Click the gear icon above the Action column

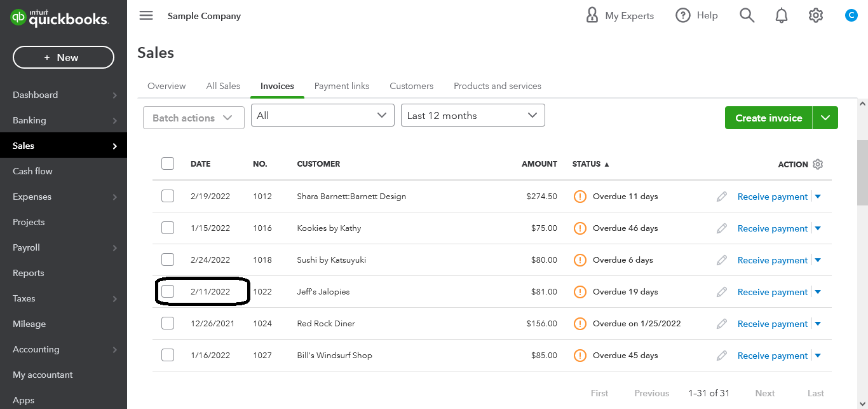click(x=818, y=163)
